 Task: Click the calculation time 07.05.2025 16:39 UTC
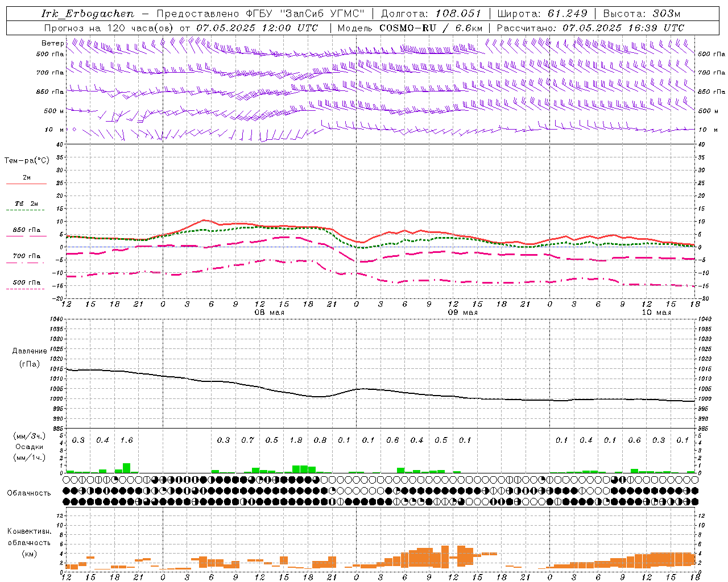point(623,28)
